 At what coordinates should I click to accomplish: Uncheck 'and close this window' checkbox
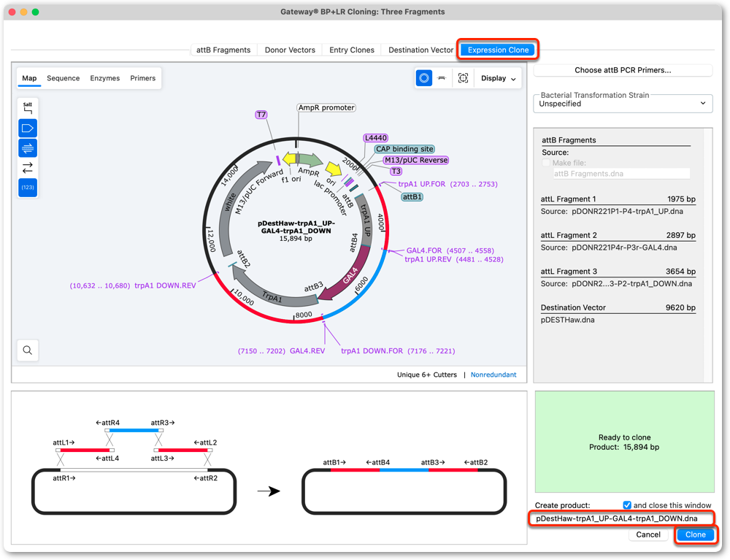(627, 505)
